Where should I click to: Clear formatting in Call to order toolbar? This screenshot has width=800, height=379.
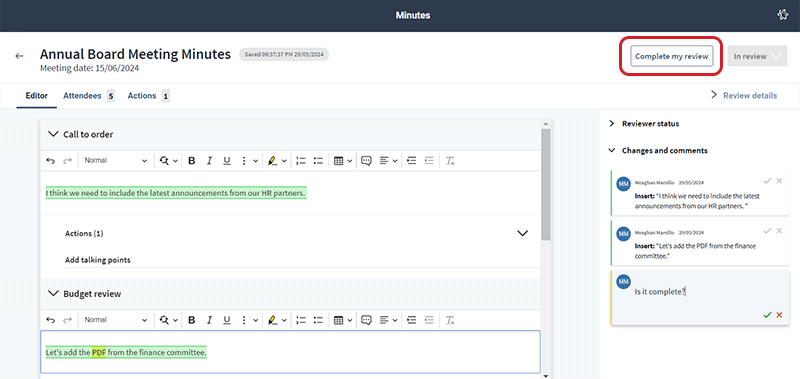[x=449, y=161]
